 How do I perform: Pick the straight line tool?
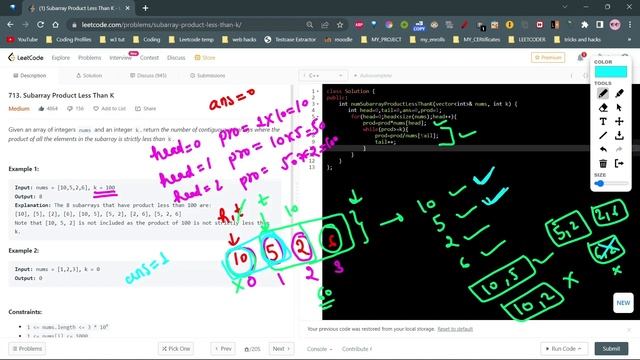tap(603, 136)
